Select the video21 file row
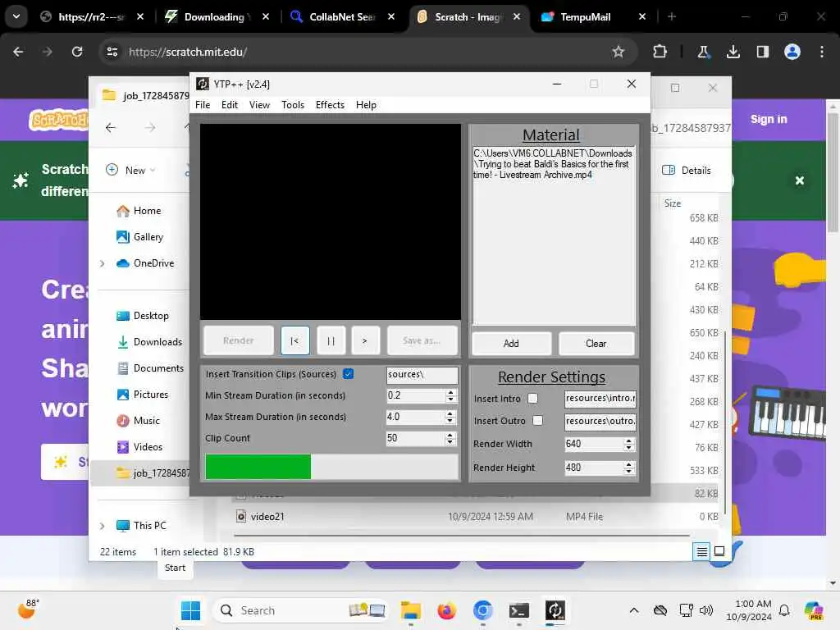The height and width of the screenshot is (630, 840). [477, 517]
